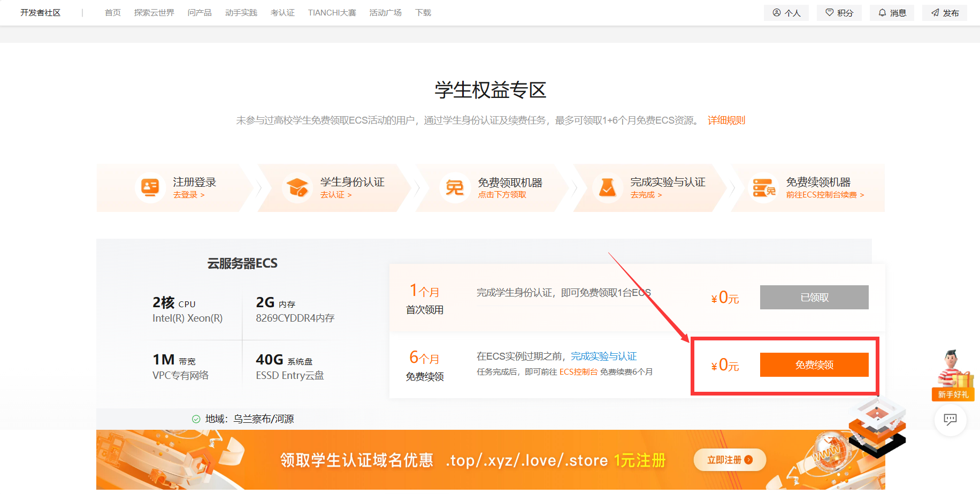Click the diamond icon beside 积分

point(829,12)
